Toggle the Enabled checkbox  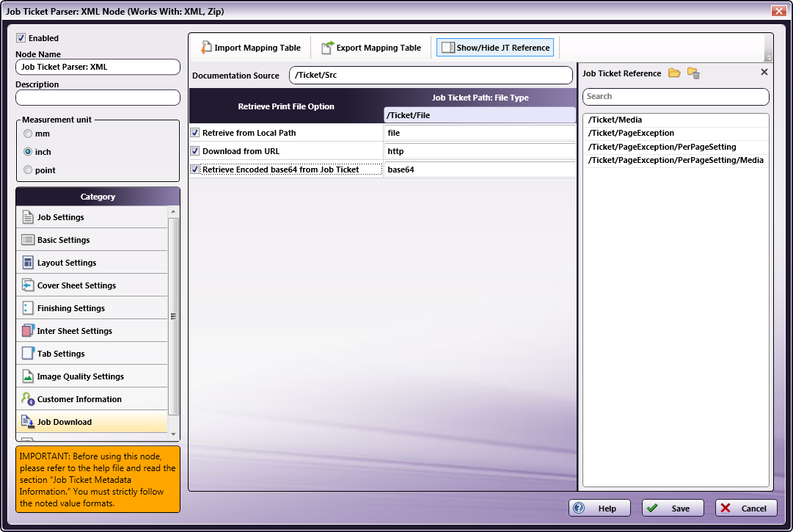point(21,38)
